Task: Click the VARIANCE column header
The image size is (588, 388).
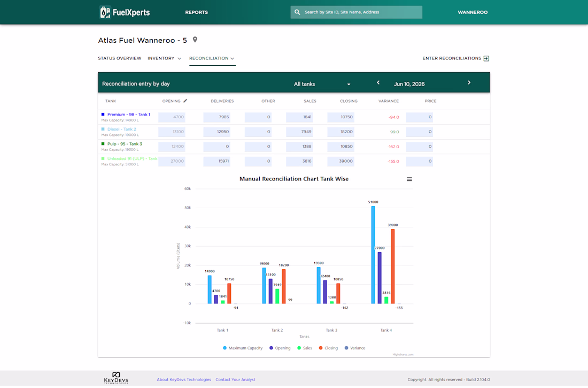Action: [389, 101]
